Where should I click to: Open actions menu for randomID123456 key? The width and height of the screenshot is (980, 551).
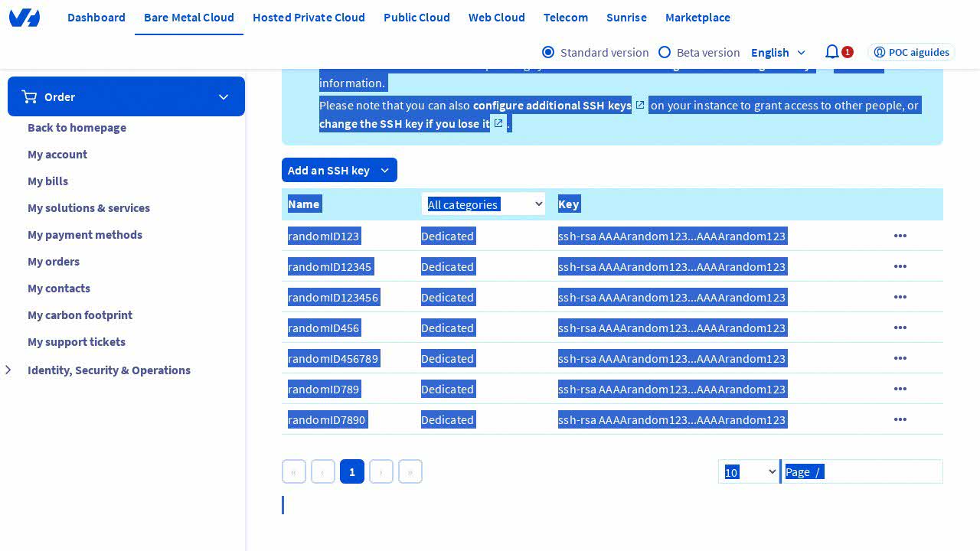(900, 297)
